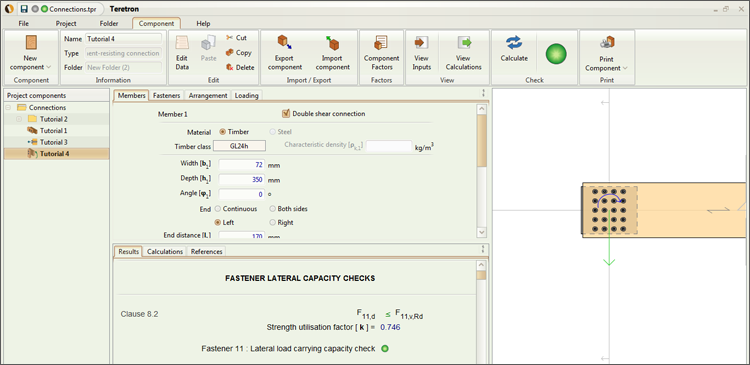Expand the Tutorial 2 folder node
Screen dimensions: 750x365
coord(19,119)
